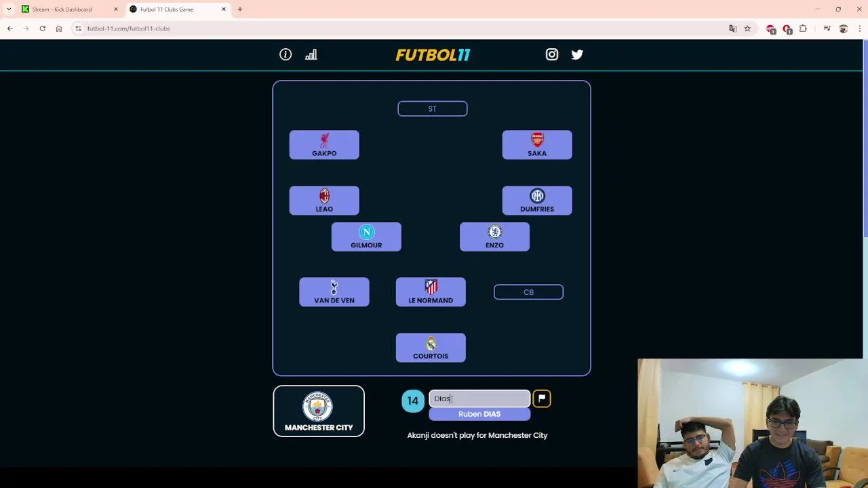Select the empty ST position slot
The image size is (868, 488).
(x=433, y=108)
